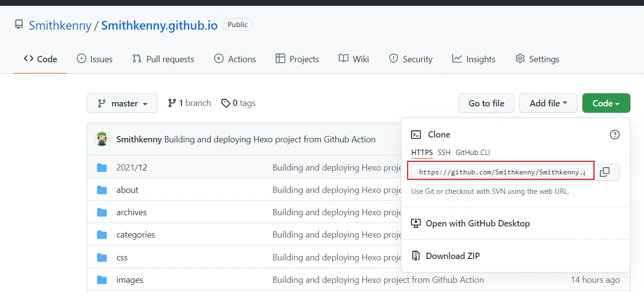Open the commit message for the archives folder
644x293 pixels.
click(337, 212)
